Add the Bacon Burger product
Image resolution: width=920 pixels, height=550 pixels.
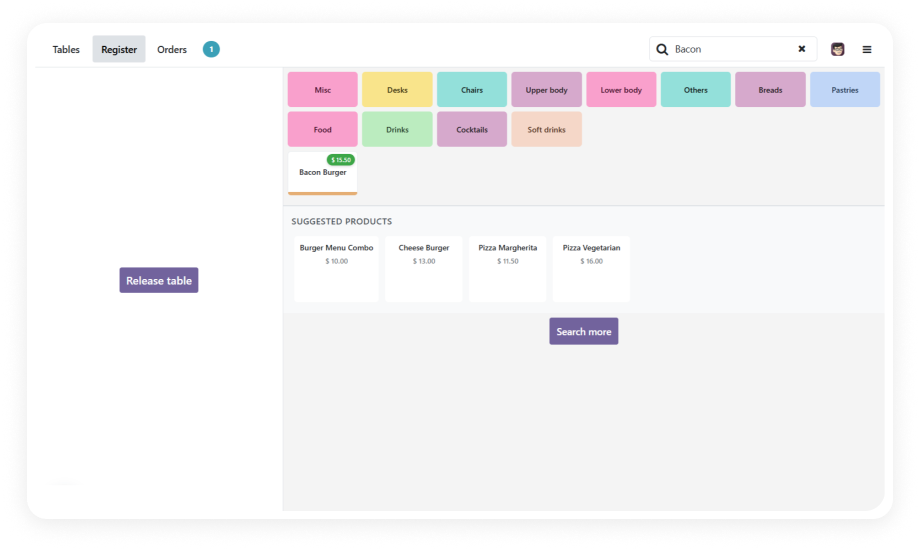[323, 173]
